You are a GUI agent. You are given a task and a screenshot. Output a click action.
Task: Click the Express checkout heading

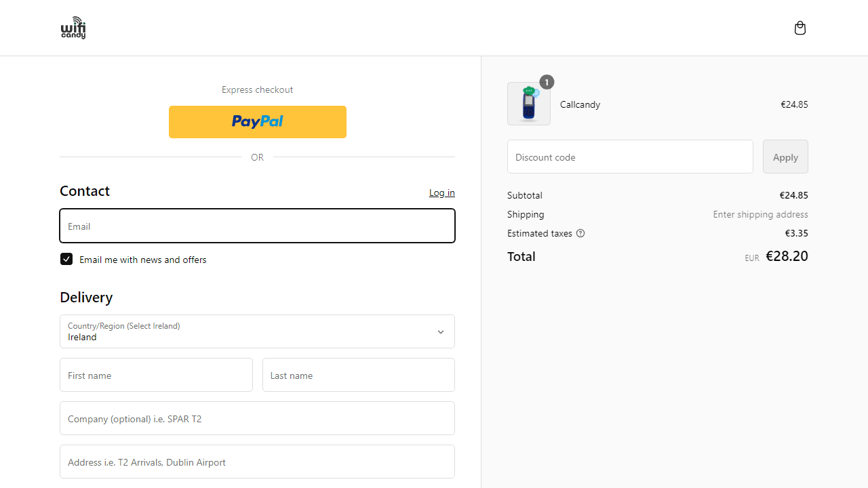258,89
